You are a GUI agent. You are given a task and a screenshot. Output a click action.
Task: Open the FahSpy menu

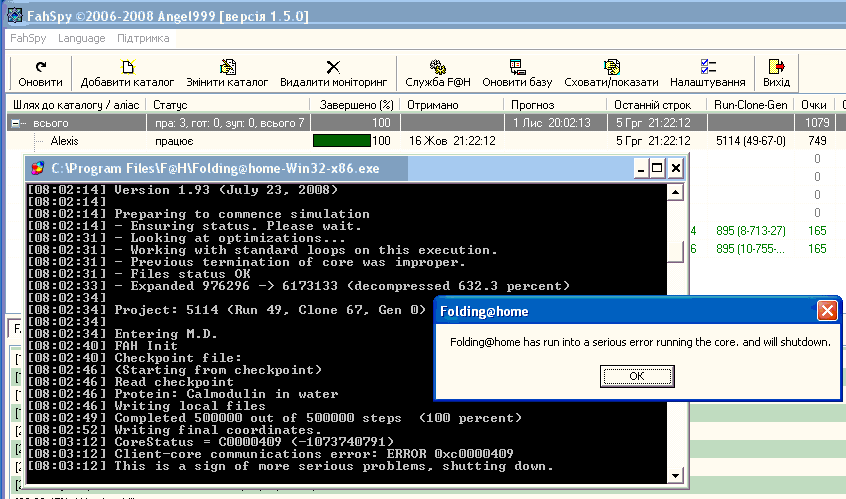click(x=28, y=38)
